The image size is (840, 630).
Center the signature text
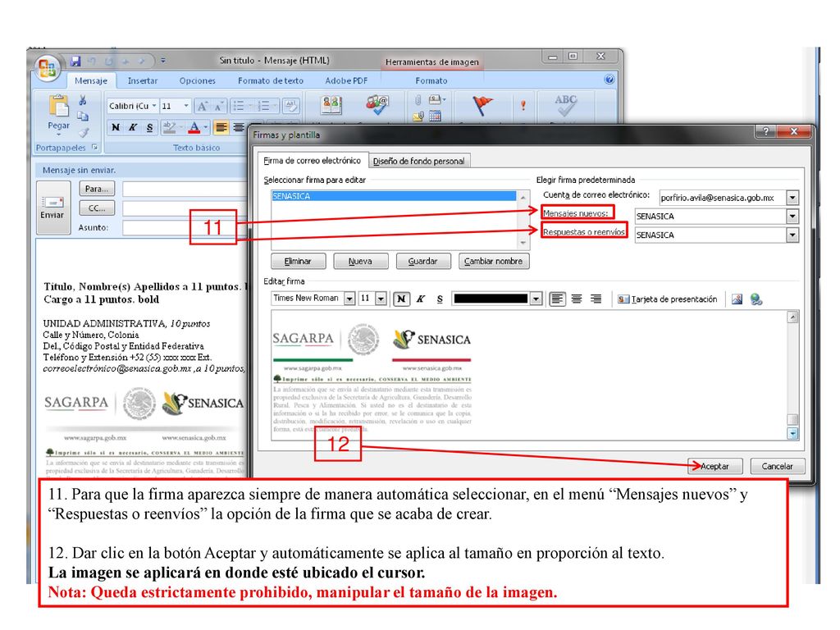point(577,299)
